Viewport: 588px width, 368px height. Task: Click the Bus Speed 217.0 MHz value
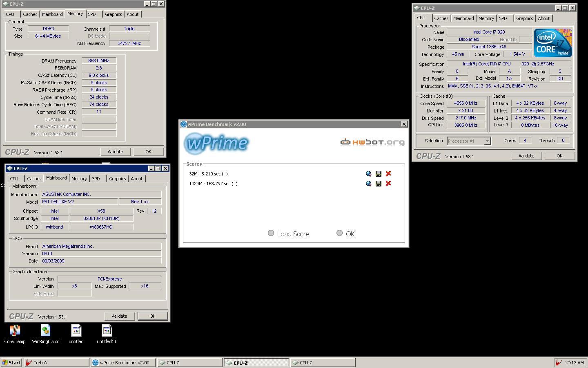click(x=465, y=118)
